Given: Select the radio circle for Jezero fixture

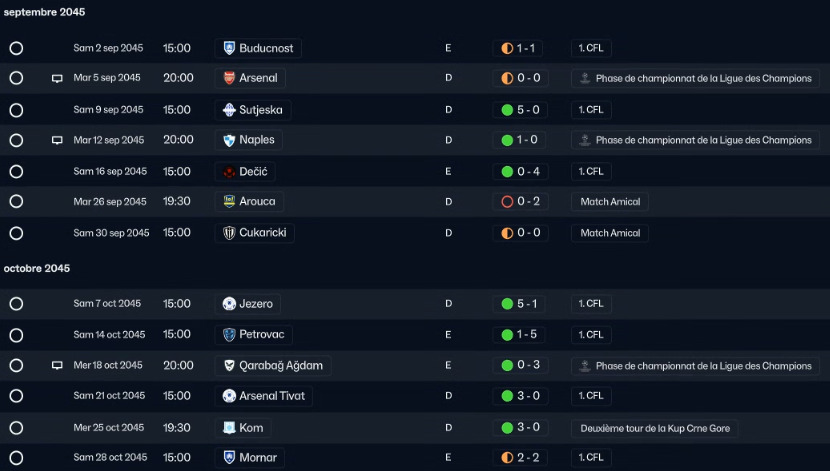Looking at the screenshot, I should tap(16, 304).
